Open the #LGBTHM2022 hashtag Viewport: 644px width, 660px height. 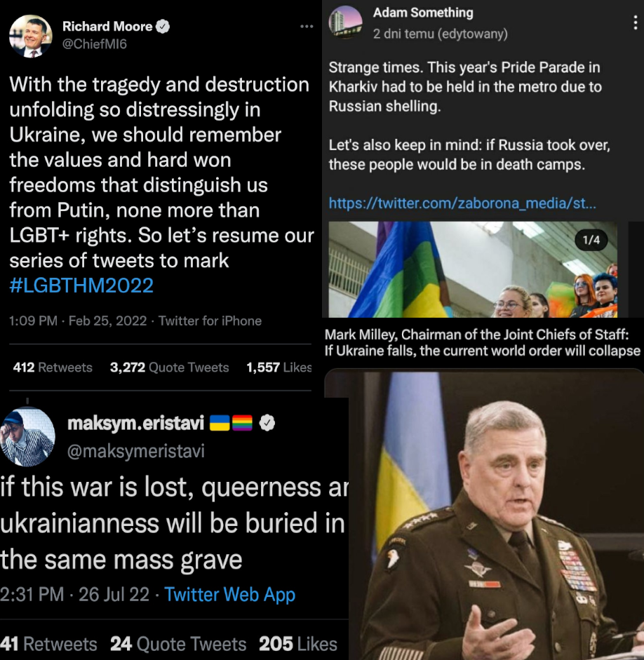[81, 285]
